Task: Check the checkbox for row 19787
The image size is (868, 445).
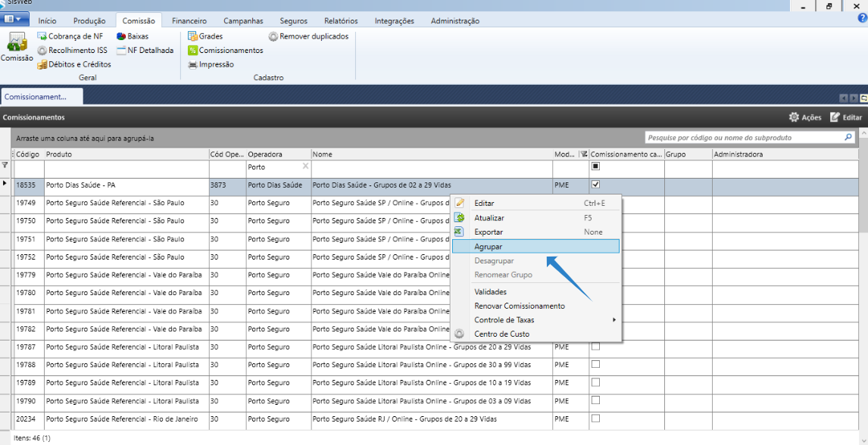Action: (x=595, y=347)
